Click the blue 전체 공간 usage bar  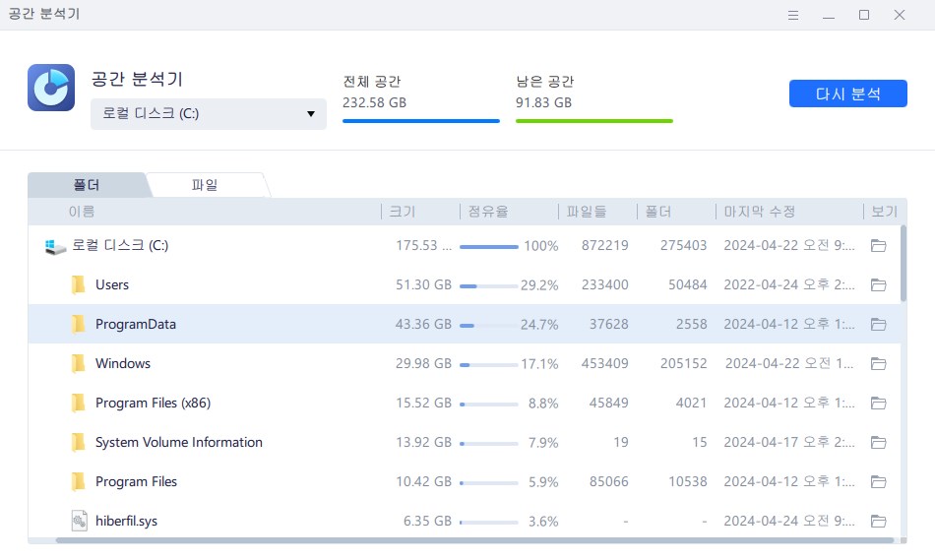[x=420, y=121]
